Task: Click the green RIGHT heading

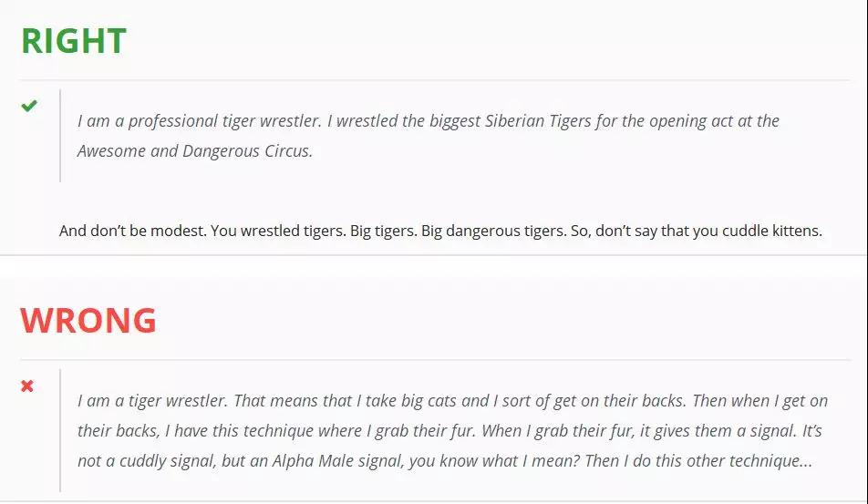Action: coord(74,42)
